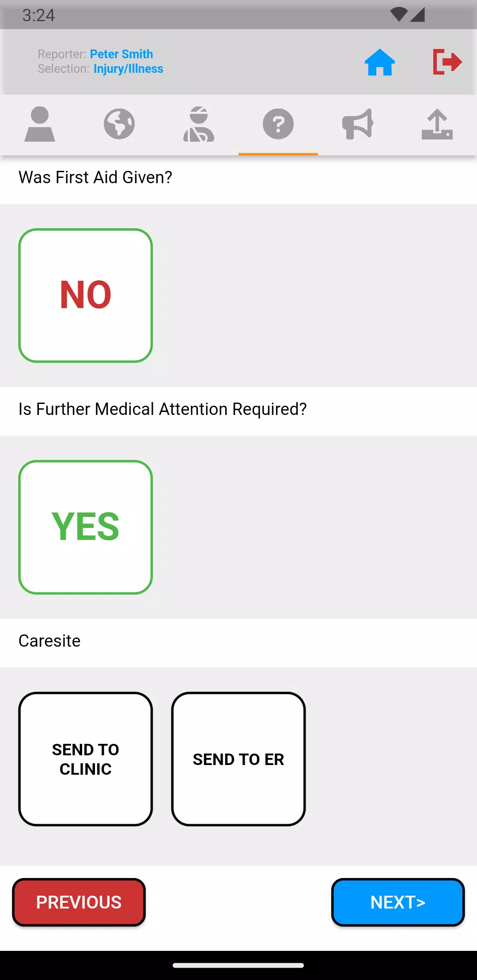This screenshot has height=980, width=477.
Task: Open the injured person step icon
Action: (x=199, y=124)
